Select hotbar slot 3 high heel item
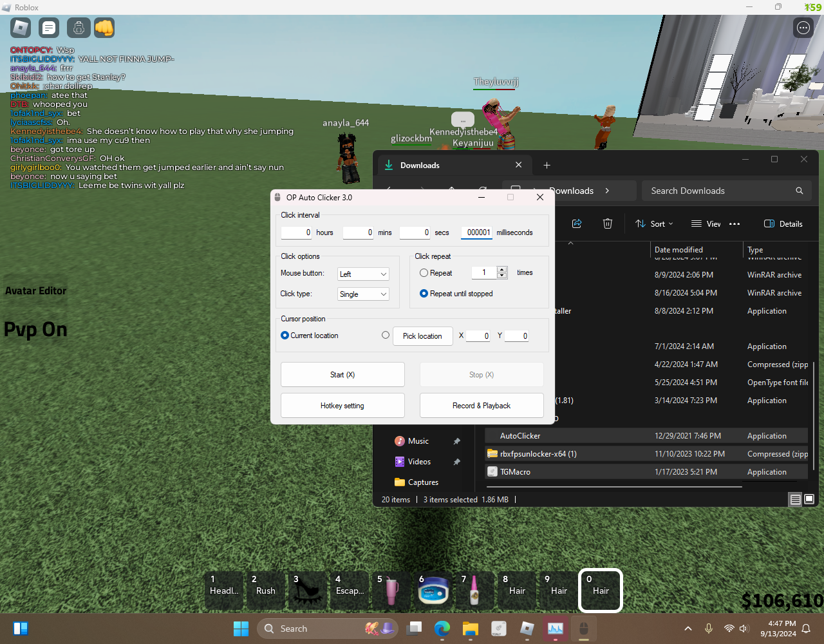The height and width of the screenshot is (644, 824). pyautogui.click(x=308, y=590)
